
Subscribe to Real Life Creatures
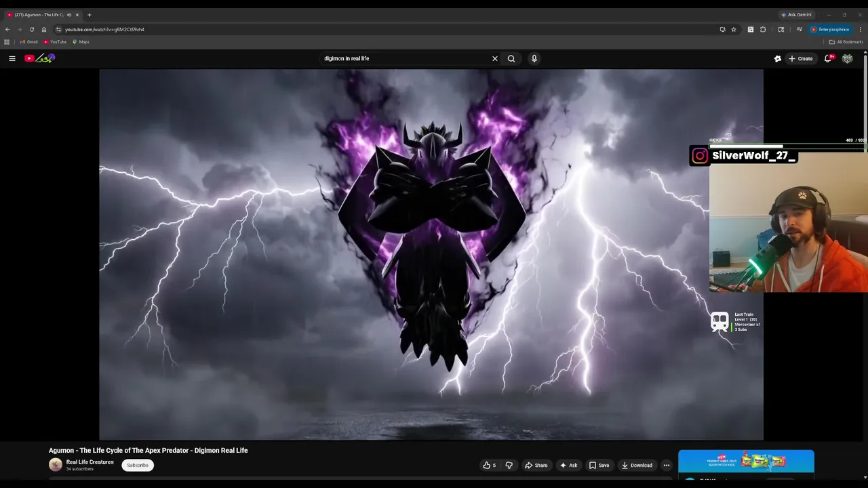(x=138, y=465)
